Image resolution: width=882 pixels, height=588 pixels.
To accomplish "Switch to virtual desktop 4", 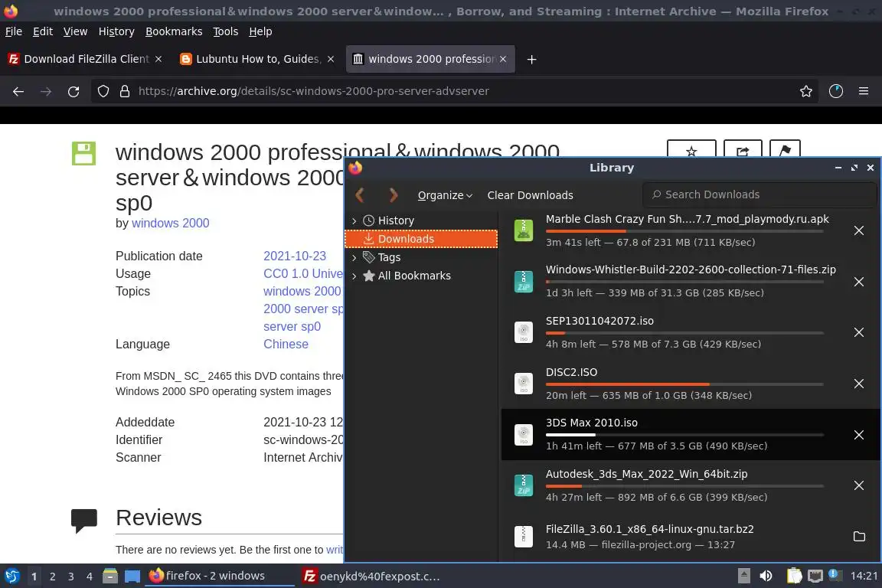I will click(89, 577).
